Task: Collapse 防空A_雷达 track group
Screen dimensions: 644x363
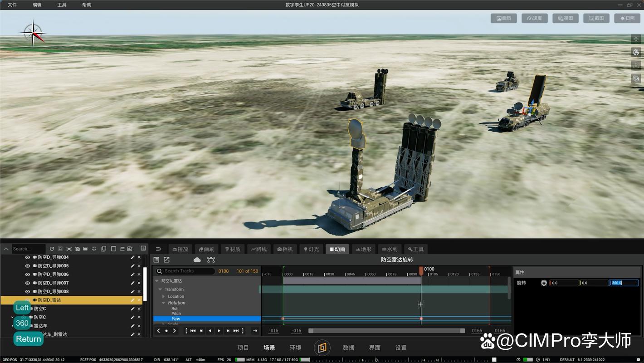Action: 157,281
